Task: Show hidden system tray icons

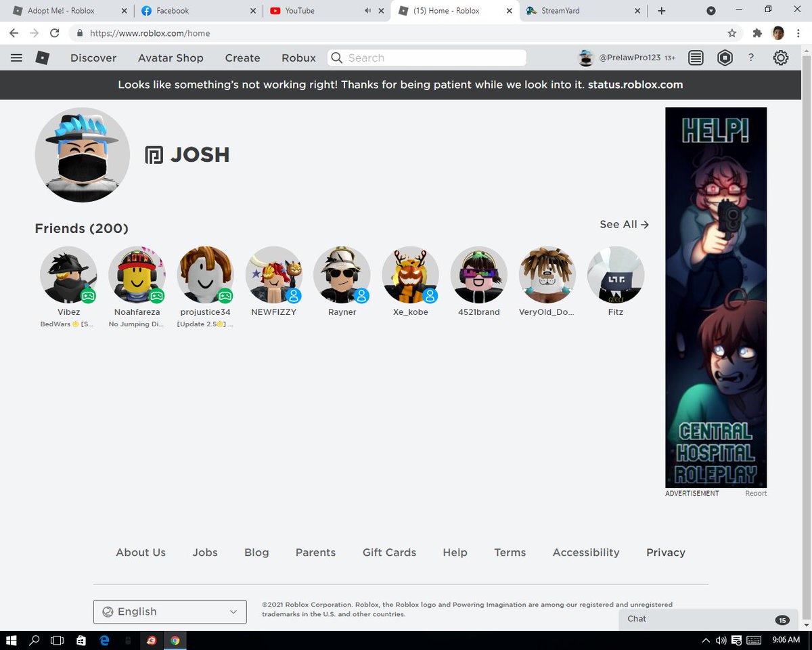Action: tap(706, 640)
